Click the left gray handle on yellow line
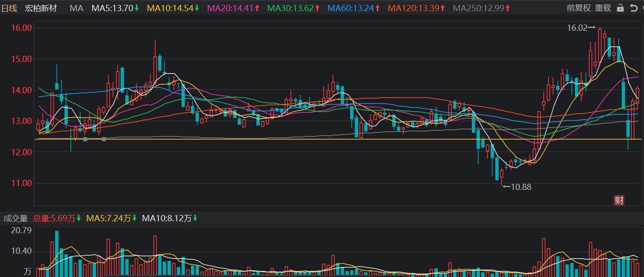The image size is (644, 277). pos(85,139)
